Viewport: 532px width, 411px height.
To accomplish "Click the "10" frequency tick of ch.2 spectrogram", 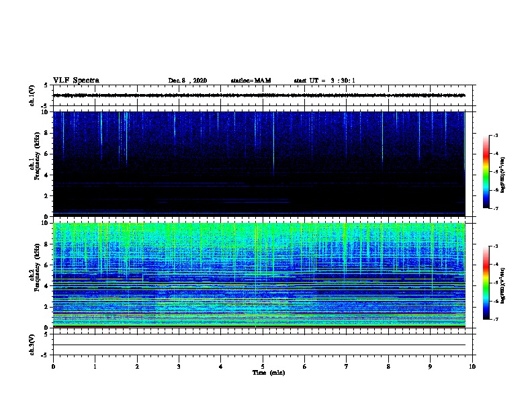I will pos(45,223).
